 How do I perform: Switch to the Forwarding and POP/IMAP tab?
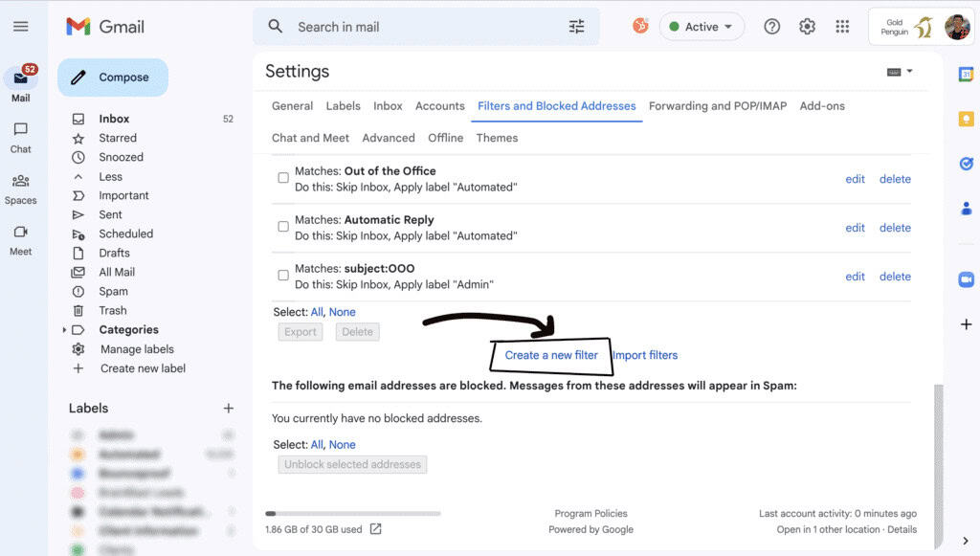click(x=717, y=106)
